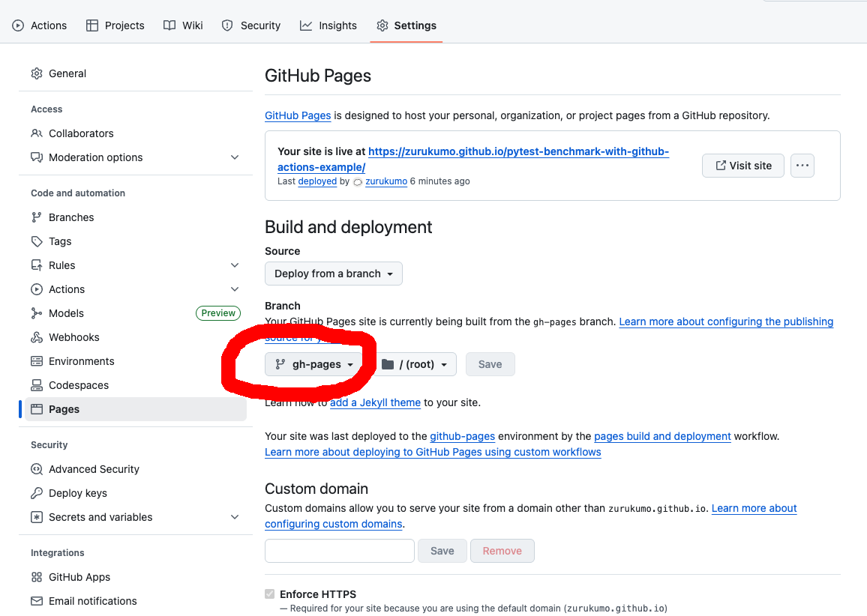867x616 pixels.
Task: Click the deployed link
Action: coord(317,181)
